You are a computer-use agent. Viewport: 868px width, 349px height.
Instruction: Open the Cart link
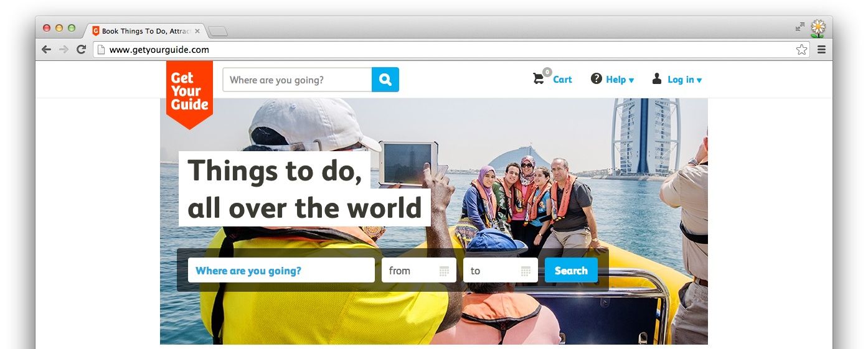coord(562,80)
